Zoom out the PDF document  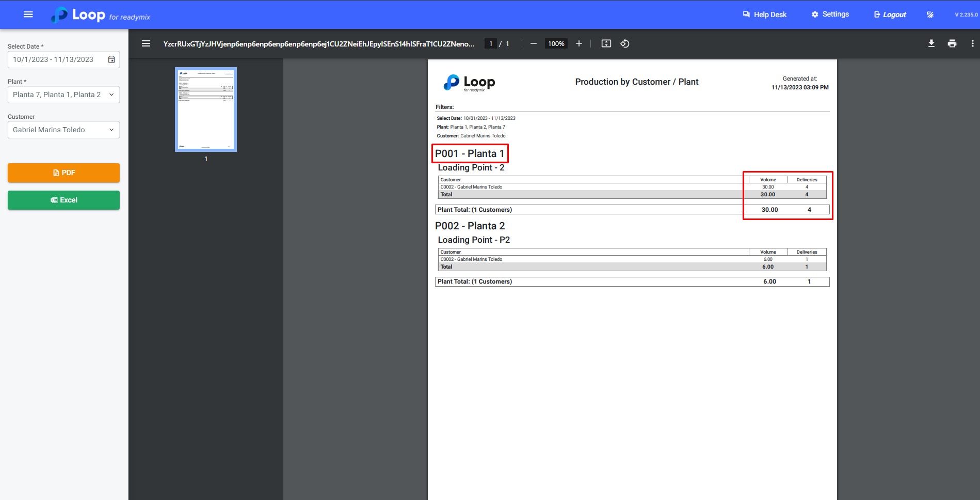[x=534, y=44]
